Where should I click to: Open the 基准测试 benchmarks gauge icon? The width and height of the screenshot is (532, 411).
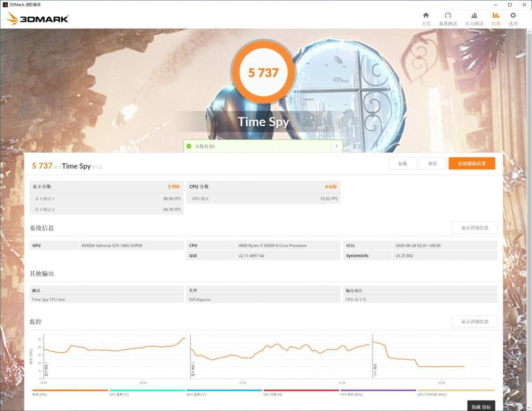point(448,15)
